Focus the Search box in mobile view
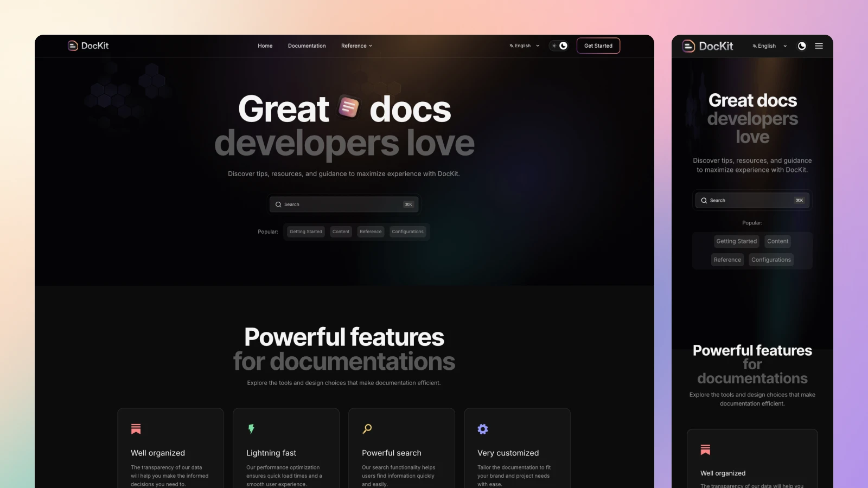The height and width of the screenshot is (488, 868). click(752, 201)
